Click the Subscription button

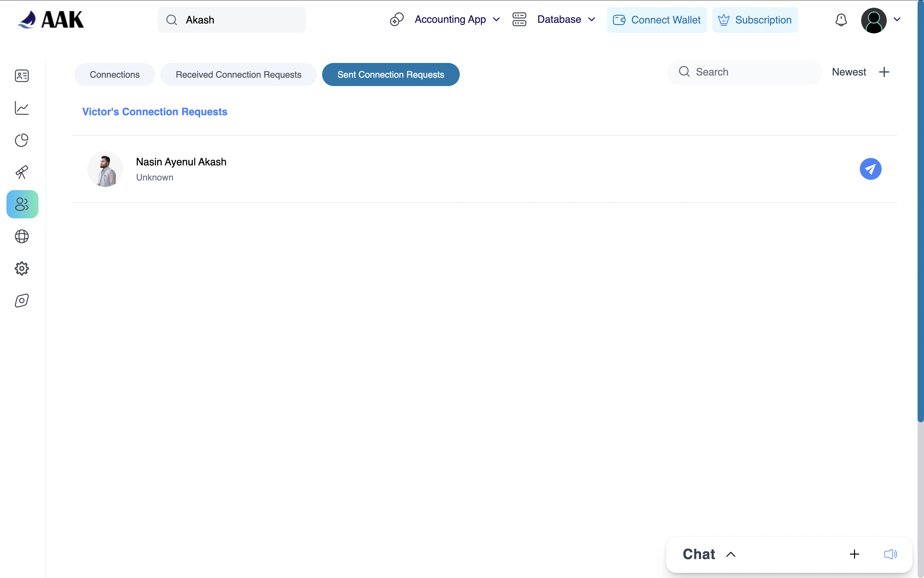pos(755,20)
